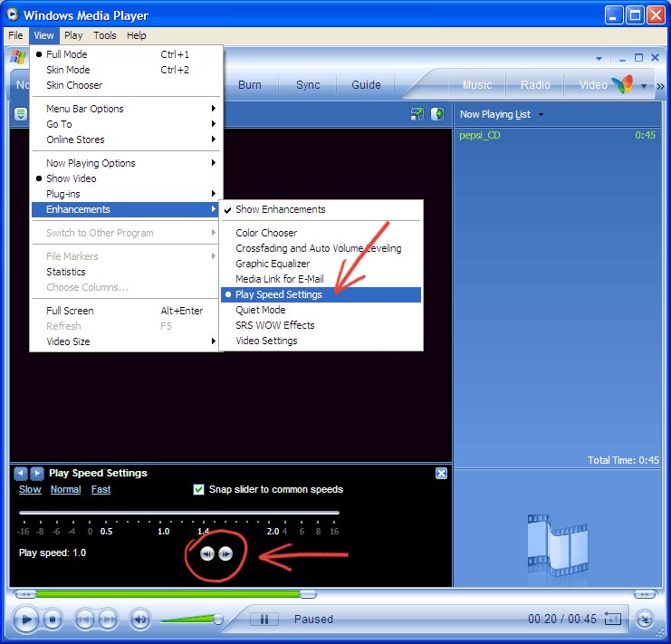This screenshot has height=644, width=671.
Task: Open the Music online tab
Action: (x=477, y=85)
